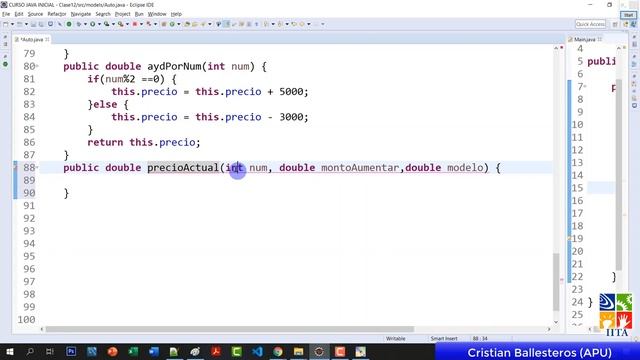
Task: Click the Smart Insert status bar entry
Action: 444,338
